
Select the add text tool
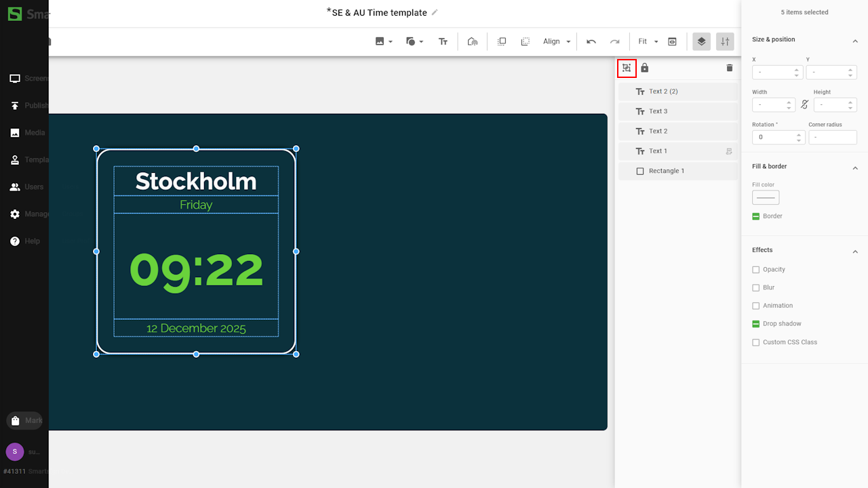point(443,41)
